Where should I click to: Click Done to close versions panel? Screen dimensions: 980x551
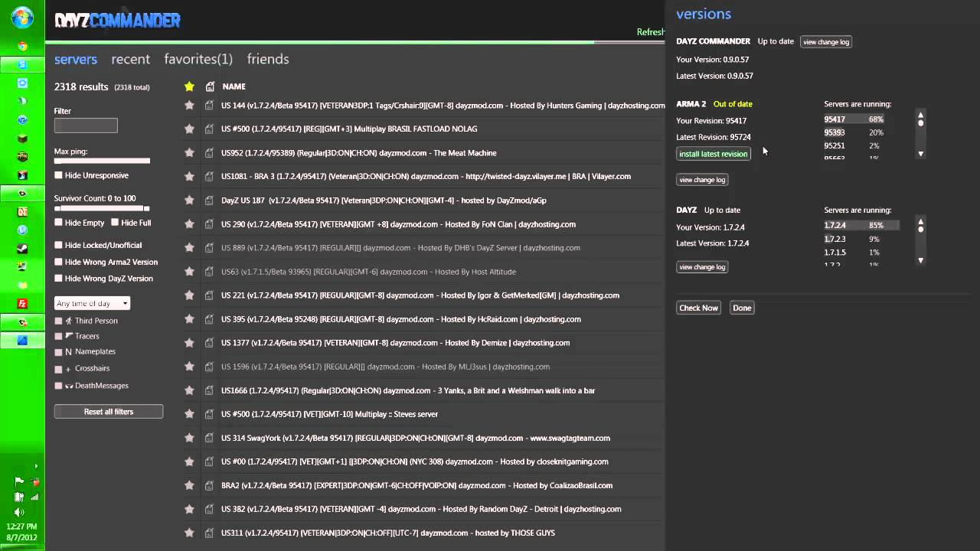[742, 308]
